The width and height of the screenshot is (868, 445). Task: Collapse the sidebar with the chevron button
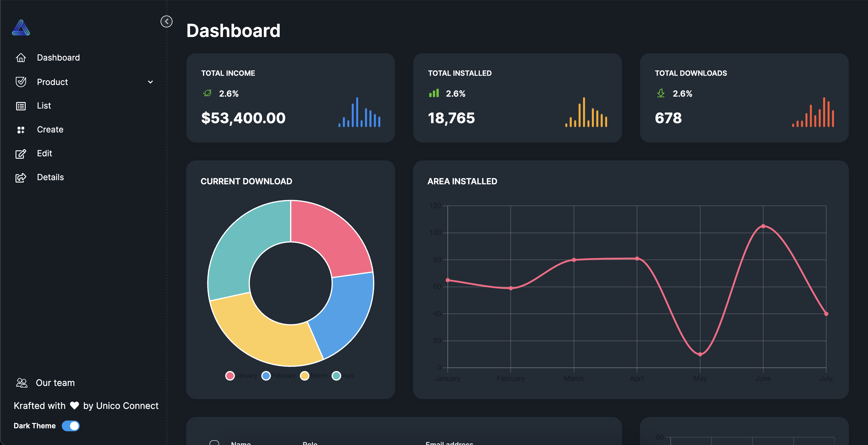tap(167, 21)
